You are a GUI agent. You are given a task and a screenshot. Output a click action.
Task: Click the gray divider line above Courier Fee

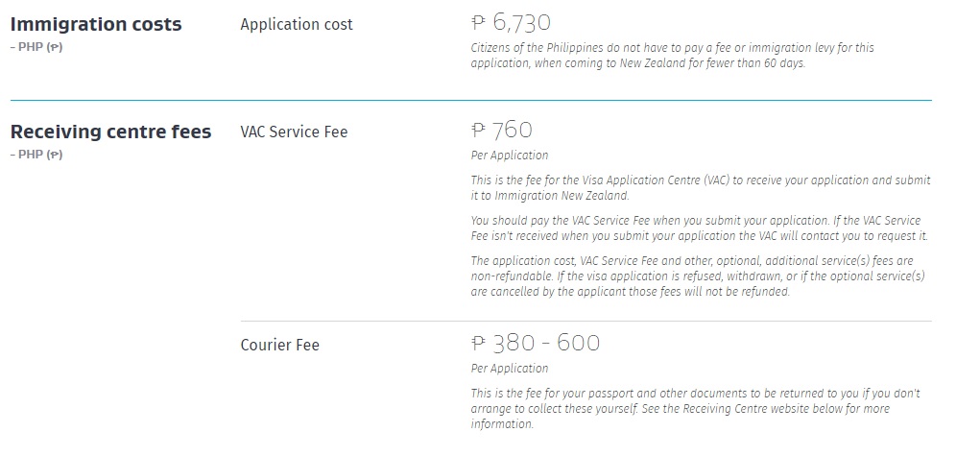coord(586,322)
